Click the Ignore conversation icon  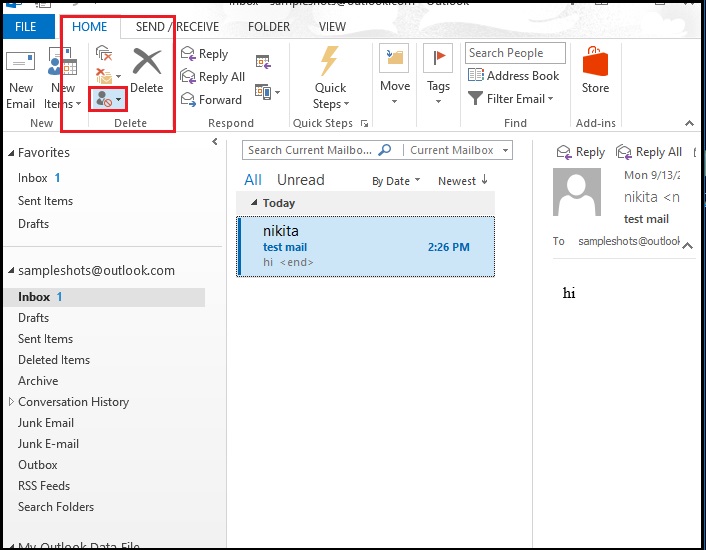103,54
